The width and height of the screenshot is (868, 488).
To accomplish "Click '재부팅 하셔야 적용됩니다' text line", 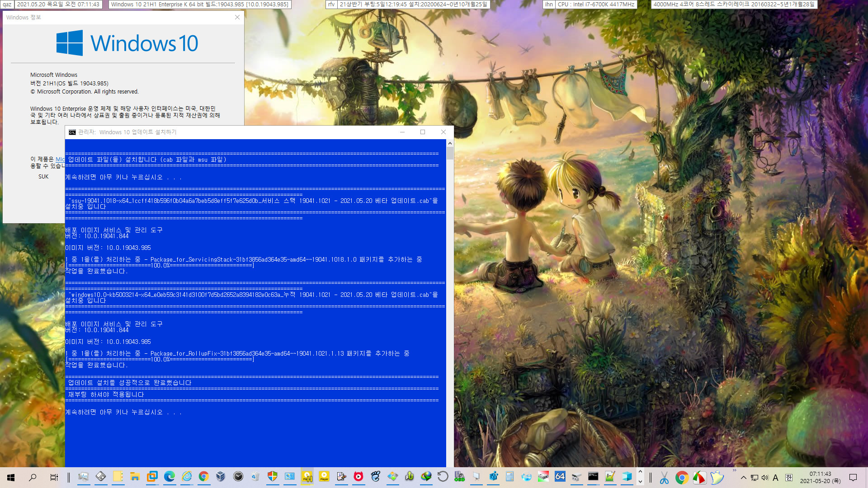I will (106, 394).
